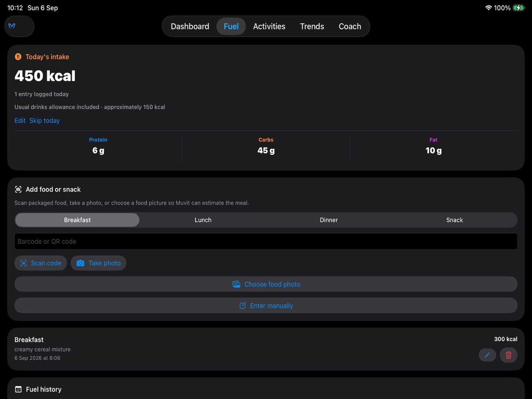
Task: Tap the Choose food photo button
Action: [266, 284]
